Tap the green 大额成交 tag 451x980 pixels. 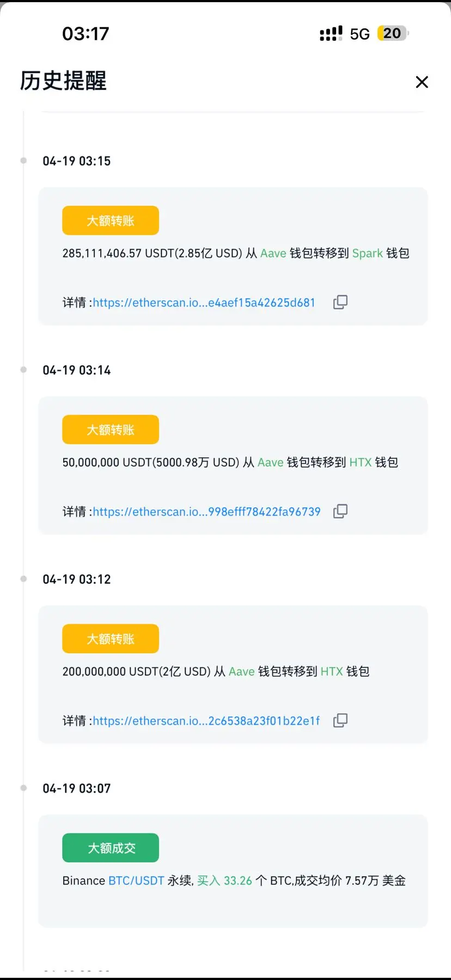[111, 848]
